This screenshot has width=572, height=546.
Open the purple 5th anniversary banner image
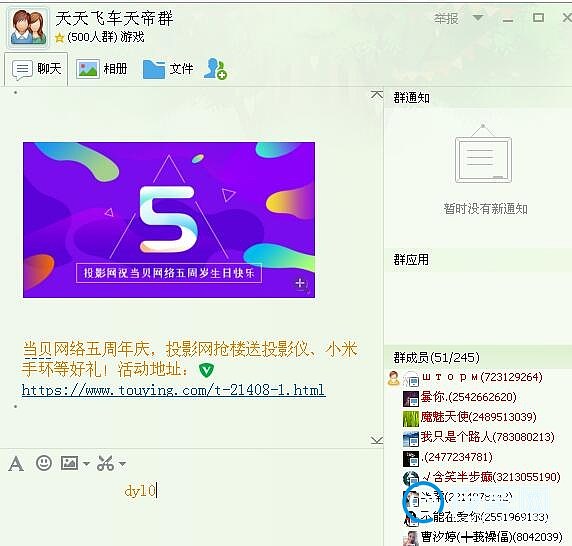[x=169, y=220]
